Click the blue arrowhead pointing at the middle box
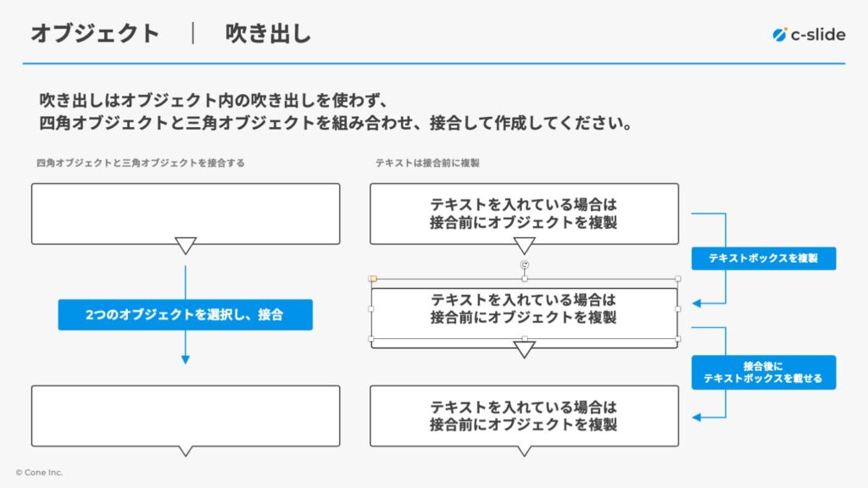 (x=697, y=303)
